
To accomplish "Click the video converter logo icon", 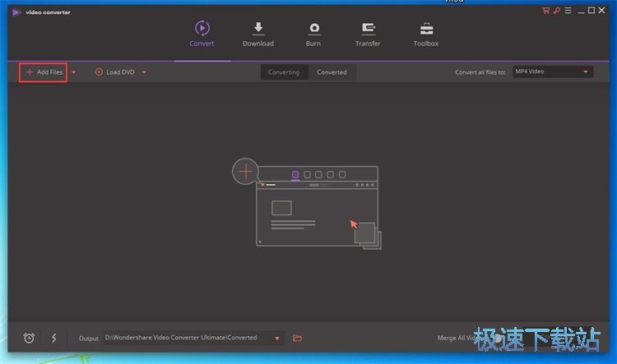I will tap(16, 12).
